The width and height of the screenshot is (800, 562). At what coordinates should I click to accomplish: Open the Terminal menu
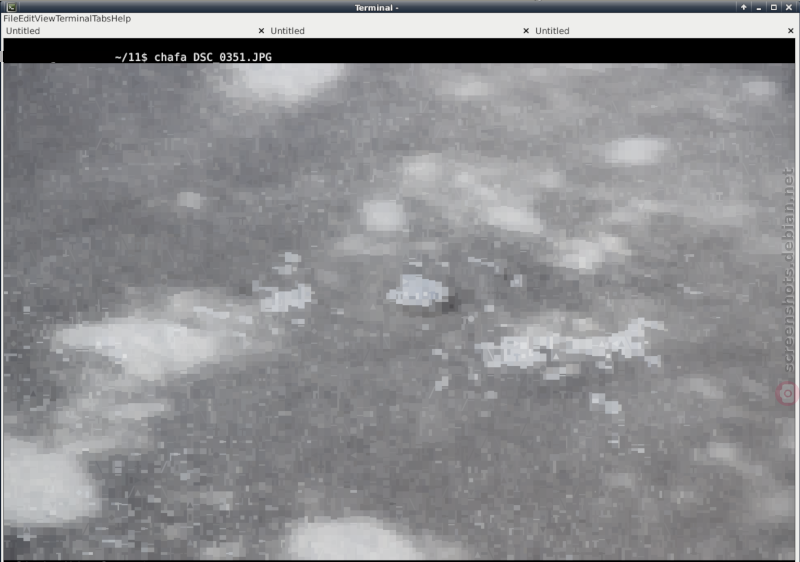click(x=73, y=18)
